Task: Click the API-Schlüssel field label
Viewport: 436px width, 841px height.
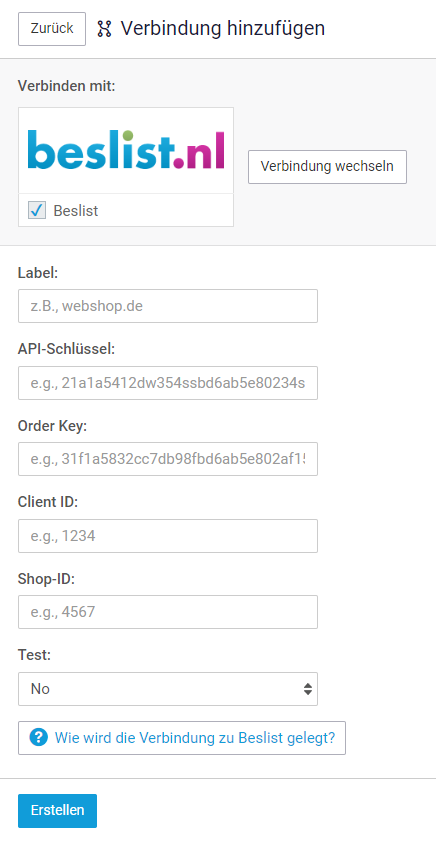Action: tap(66, 349)
